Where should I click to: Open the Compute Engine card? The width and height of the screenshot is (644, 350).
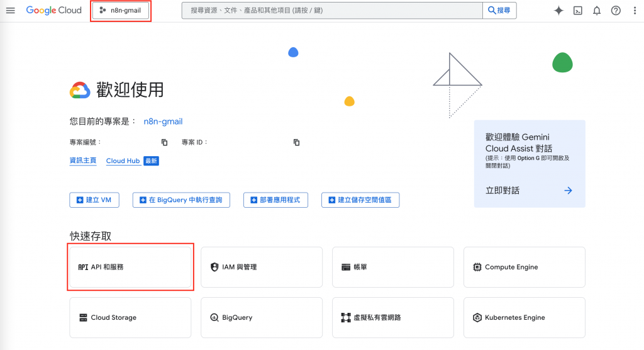point(525,267)
